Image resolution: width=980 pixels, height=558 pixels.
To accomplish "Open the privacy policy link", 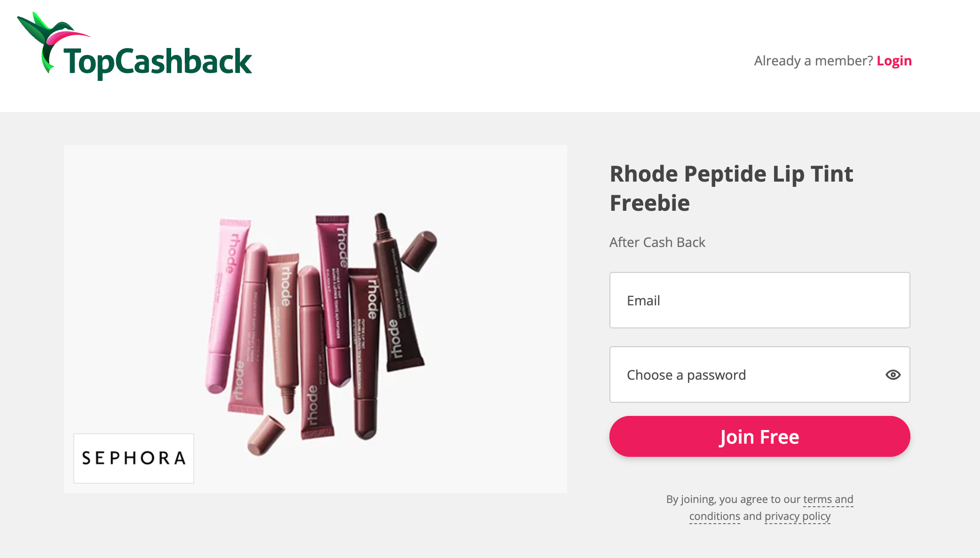I will pos(797,517).
